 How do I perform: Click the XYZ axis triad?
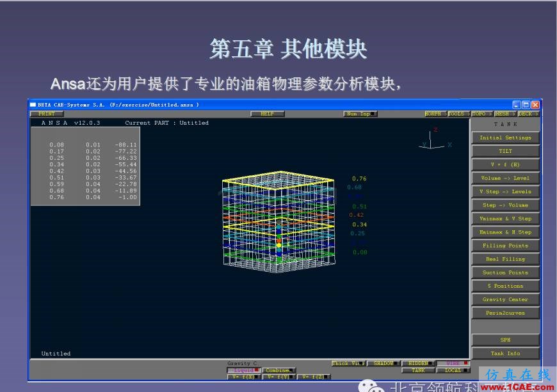click(435, 139)
